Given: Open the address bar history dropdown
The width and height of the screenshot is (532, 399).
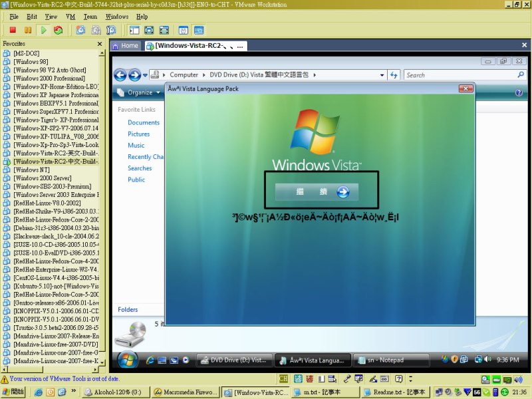Looking at the screenshot, I should tap(382, 75).
